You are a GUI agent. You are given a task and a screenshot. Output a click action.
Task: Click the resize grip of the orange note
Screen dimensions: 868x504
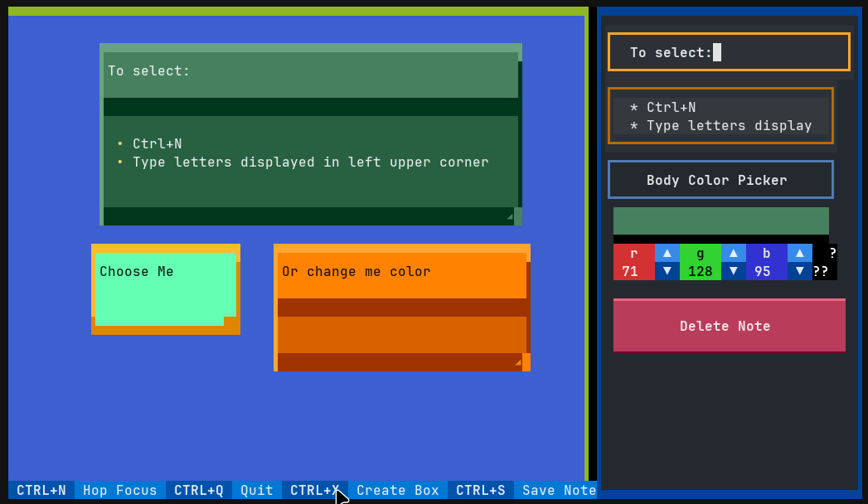pyautogui.click(x=521, y=362)
